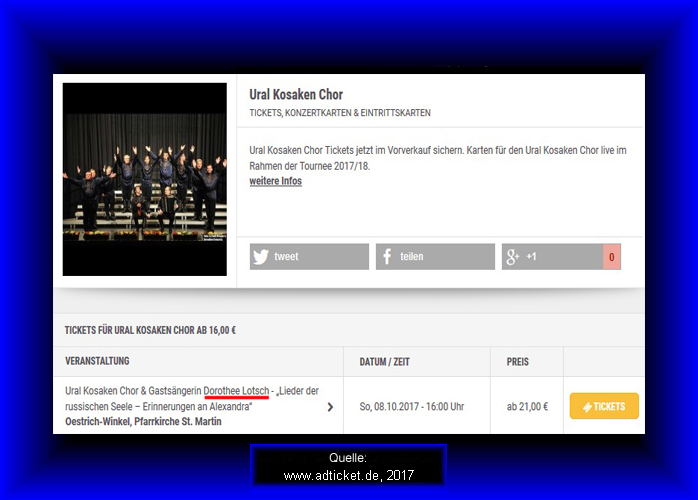
Task: Click the red share counter 0
Action: click(x=612, y=257)
